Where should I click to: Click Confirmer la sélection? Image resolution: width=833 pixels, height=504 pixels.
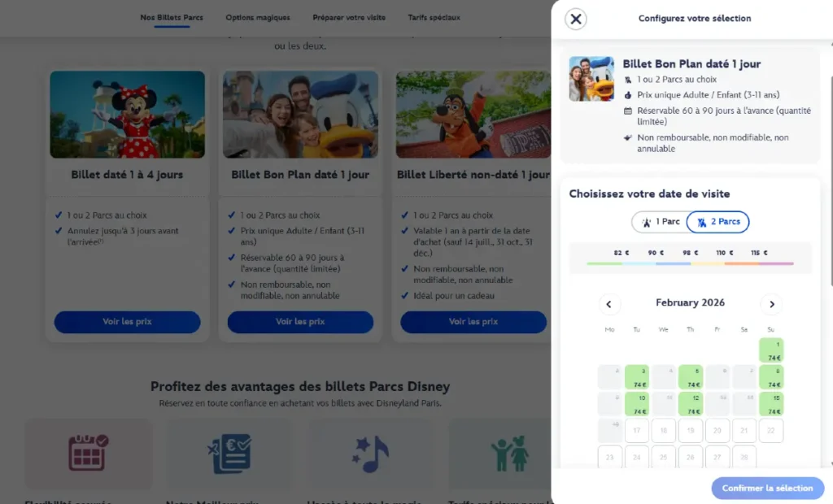coord(767,488)
